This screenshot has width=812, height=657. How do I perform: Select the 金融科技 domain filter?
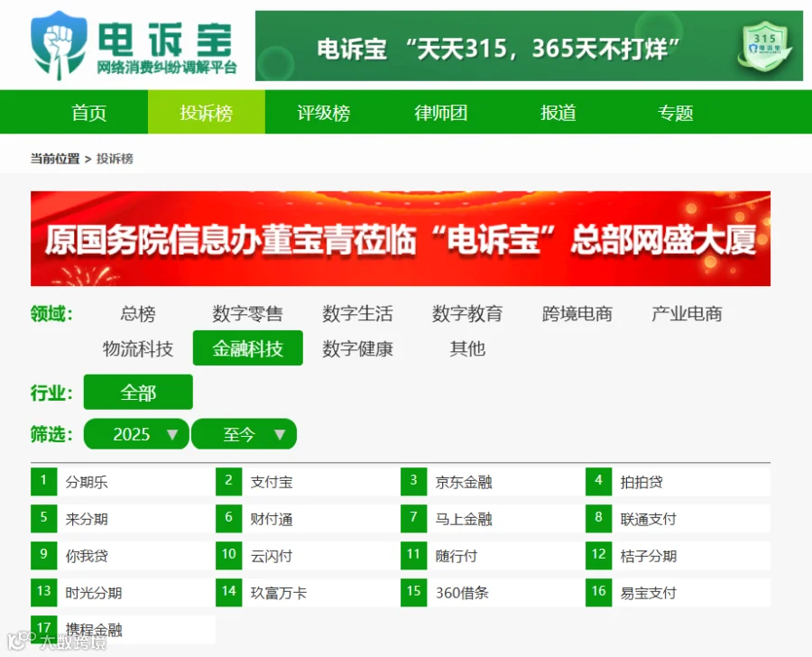pyautogui.click(x=247, y=347)
